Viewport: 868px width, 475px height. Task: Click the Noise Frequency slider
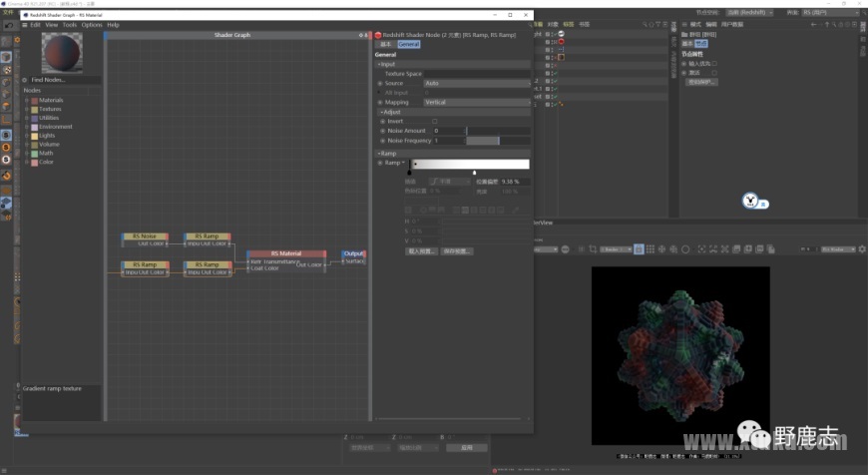point(498,141)
